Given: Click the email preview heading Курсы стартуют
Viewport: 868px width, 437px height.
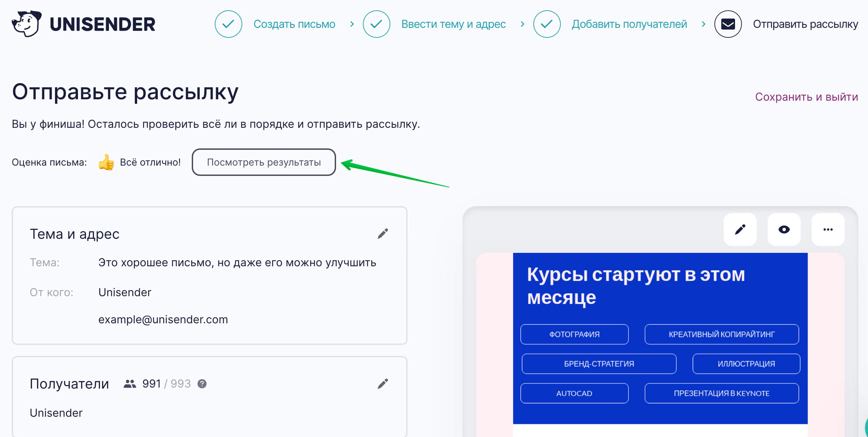Looking at the screenshot, I should point(636,286).
